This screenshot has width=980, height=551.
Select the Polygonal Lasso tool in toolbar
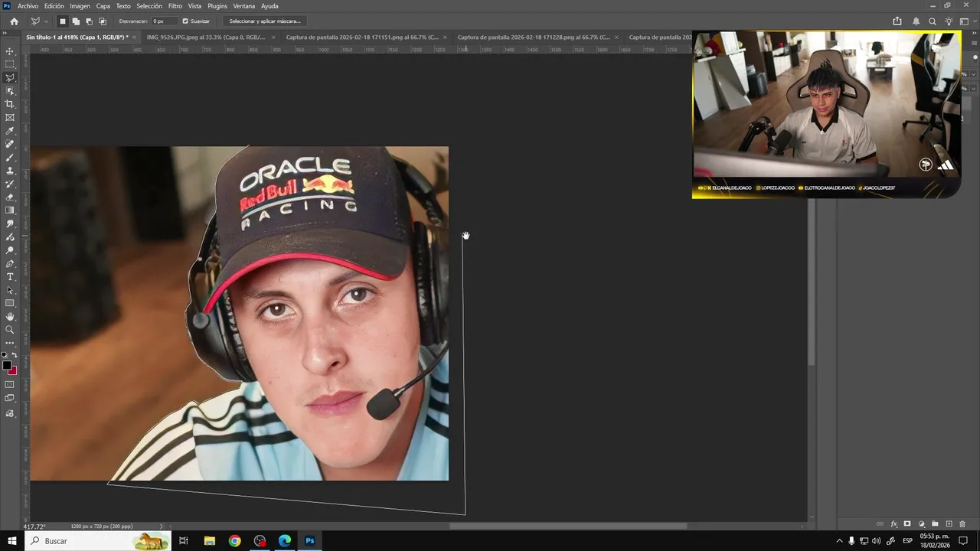(x=10, y=78)
